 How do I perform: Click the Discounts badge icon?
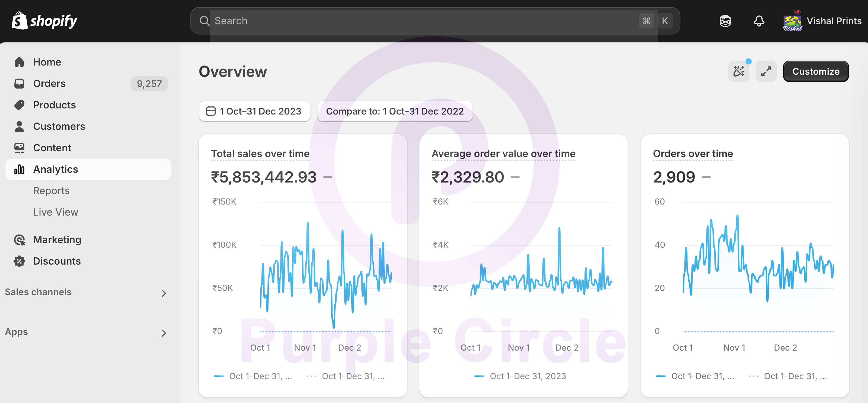click(20, 261)
